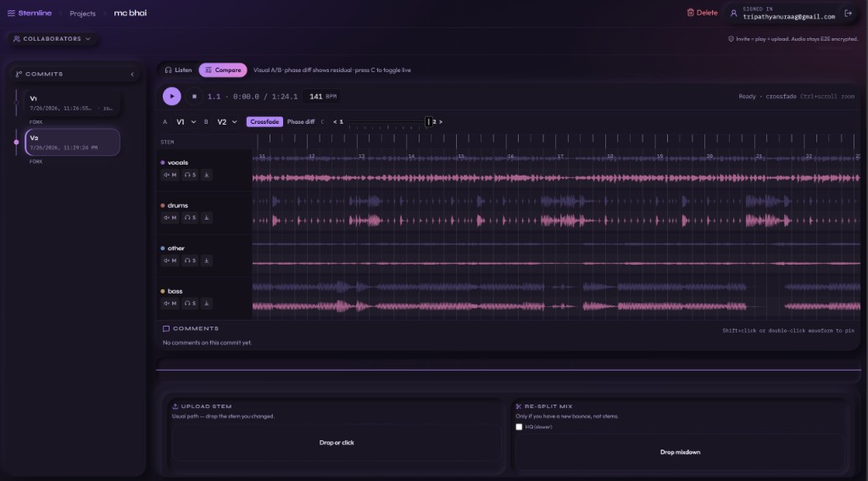
Task: Click the bass stem name label
Action: [175, 291]
